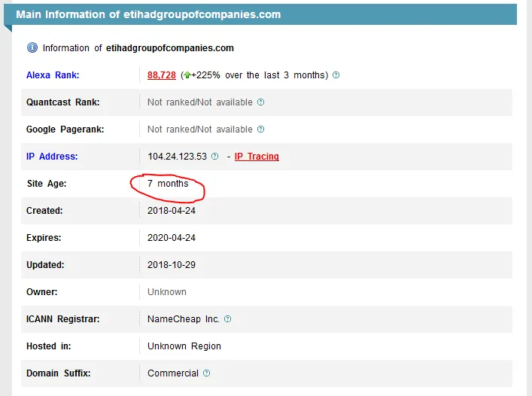Click the Unknown Region hosting value
The width and height of the screenshot is (532, 396).
184,346
